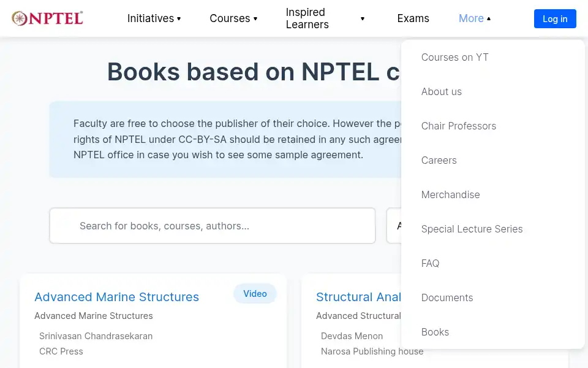The image size is (588, 368).
Task: Open About us from More menu
Action: click(x=442, y=91)
